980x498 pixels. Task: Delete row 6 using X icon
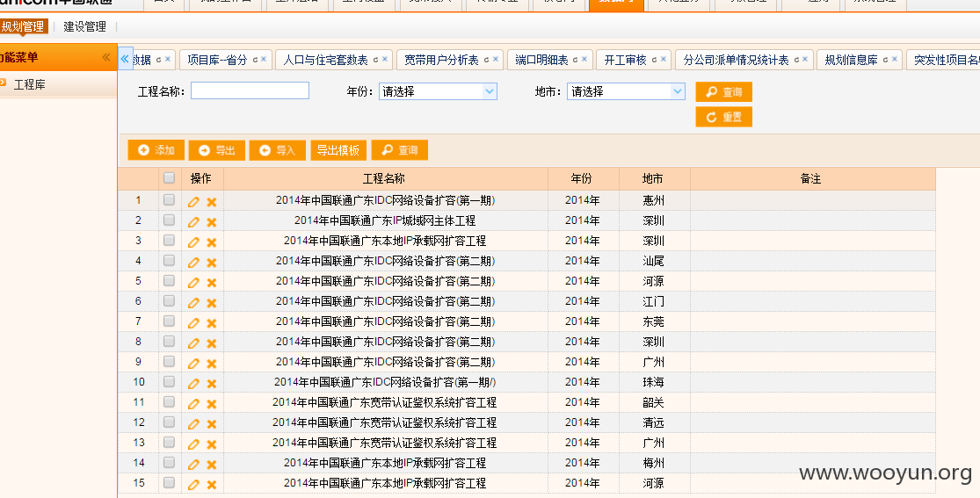212,302
